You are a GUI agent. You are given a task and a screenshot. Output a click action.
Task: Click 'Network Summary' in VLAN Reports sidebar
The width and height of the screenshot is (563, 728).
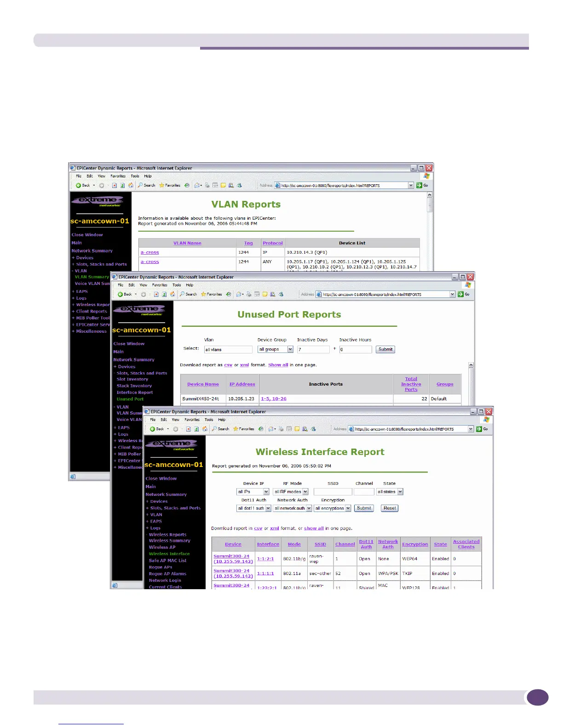[92, 251]
